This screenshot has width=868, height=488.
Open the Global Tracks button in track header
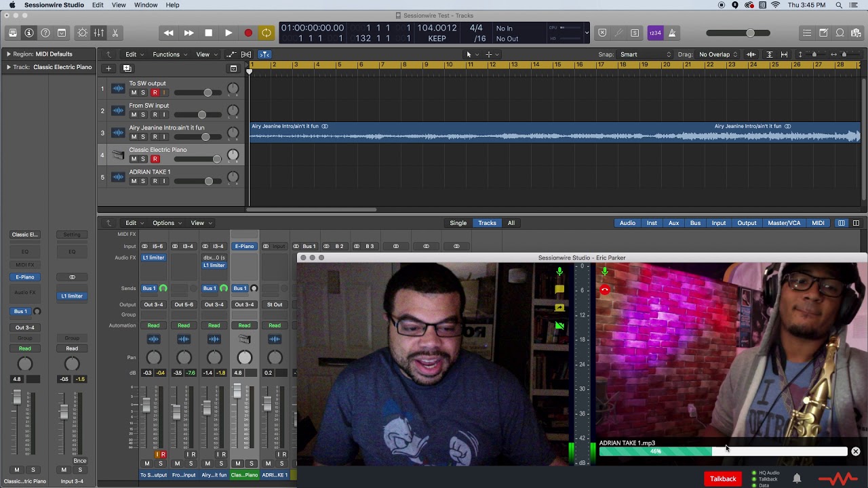coord(233,68)
